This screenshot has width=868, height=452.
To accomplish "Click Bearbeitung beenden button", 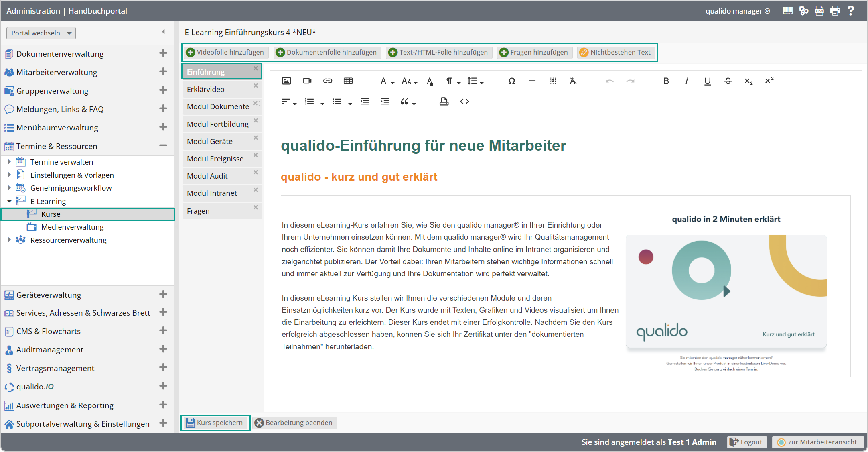I will click(294, 423).
